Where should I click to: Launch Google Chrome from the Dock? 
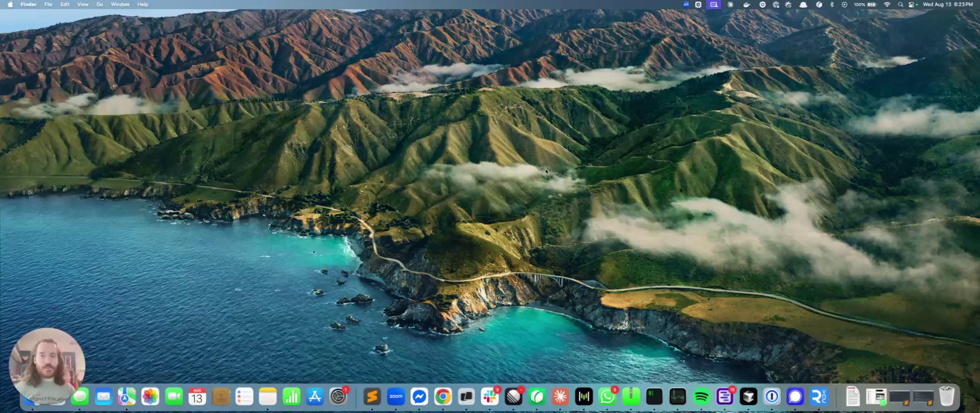[443, 396]
